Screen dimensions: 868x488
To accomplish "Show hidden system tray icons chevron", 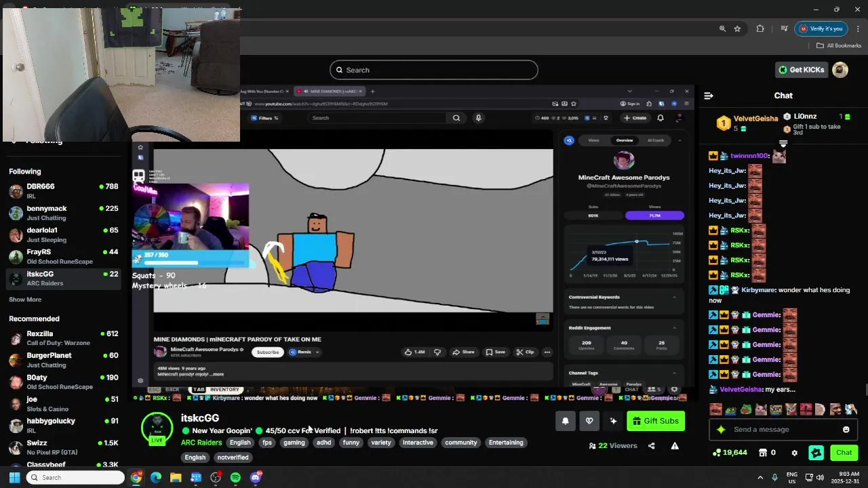I will pyautogui.click(x=760, y=478).
